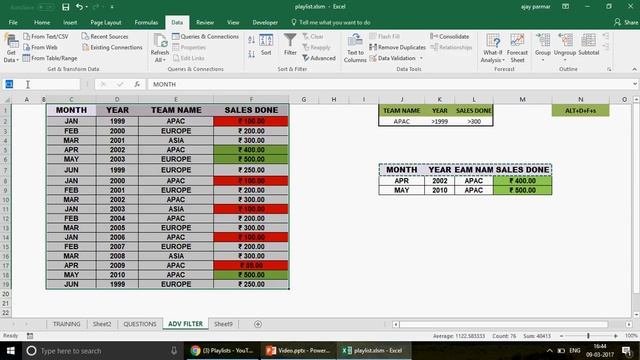
Task: Switch to TRAINING sheet tab
Action: click(x=67, y=324)
